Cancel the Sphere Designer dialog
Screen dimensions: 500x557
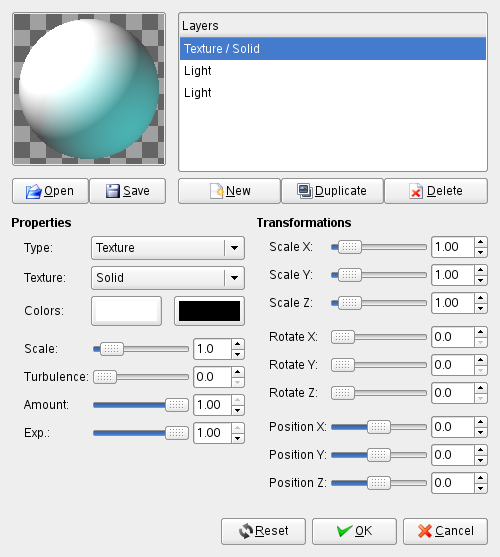tap(446, 531)
